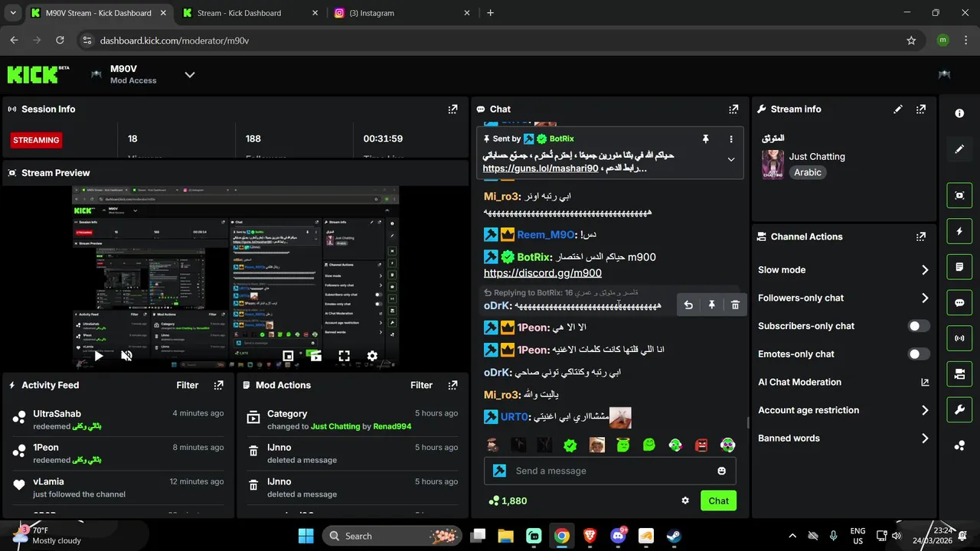Toggle Session Info broadcast sidebar icon
The image size is (980, 551).
[959, 337]
